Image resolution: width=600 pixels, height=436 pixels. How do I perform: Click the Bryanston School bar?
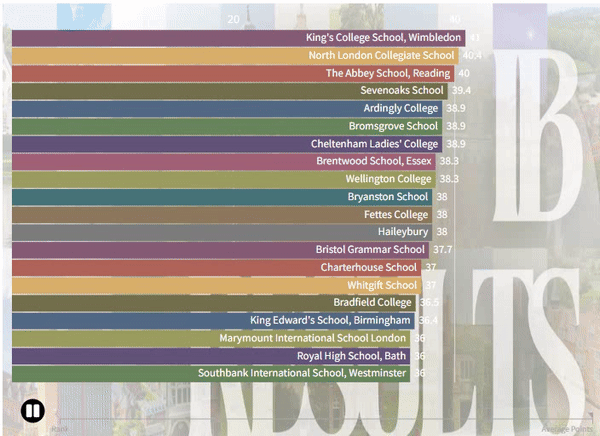click(222, 197)
